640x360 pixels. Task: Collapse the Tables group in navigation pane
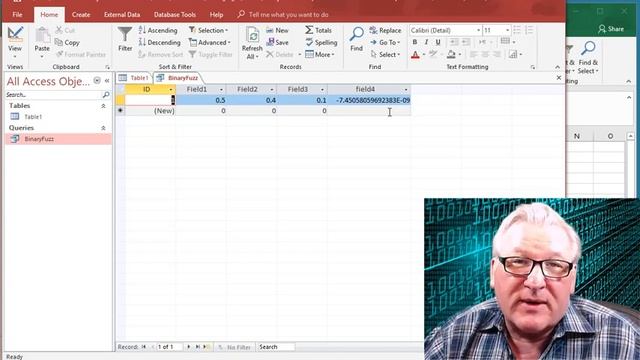[x=103, y=106]
